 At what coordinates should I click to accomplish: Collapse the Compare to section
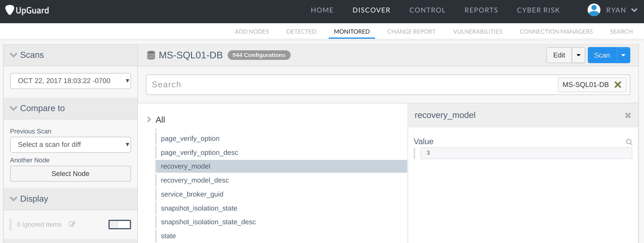coord(13,108)
